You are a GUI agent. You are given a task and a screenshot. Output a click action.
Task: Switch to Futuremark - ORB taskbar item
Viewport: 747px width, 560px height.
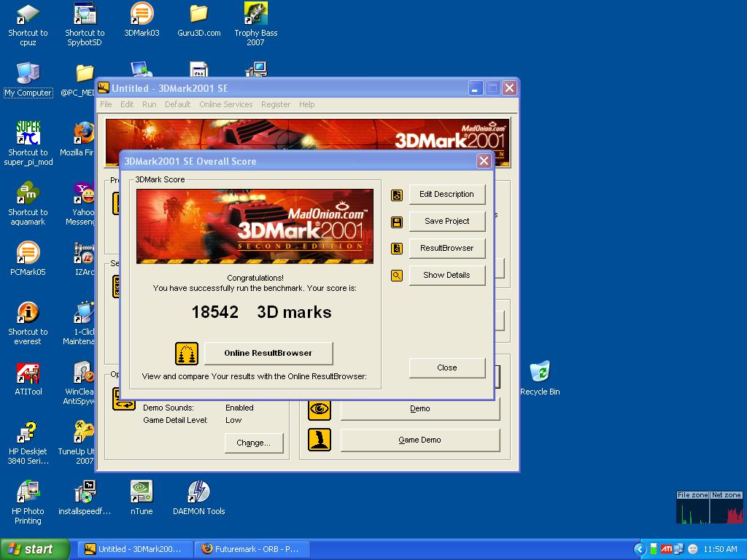[x=252, y=550]
